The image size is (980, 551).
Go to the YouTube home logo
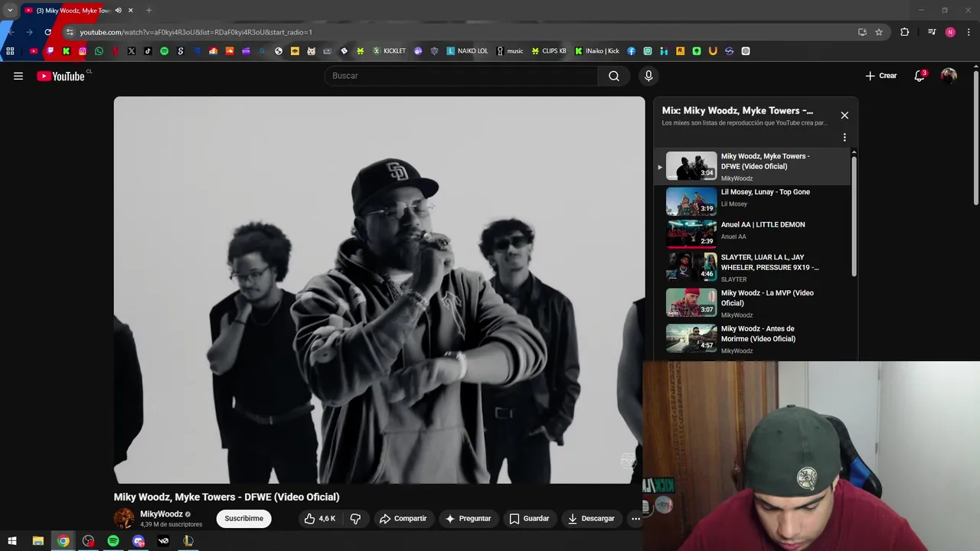60,76
